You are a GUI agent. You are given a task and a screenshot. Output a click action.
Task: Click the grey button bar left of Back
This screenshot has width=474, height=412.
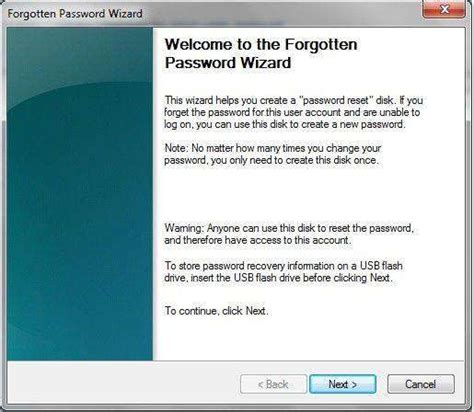123,383
